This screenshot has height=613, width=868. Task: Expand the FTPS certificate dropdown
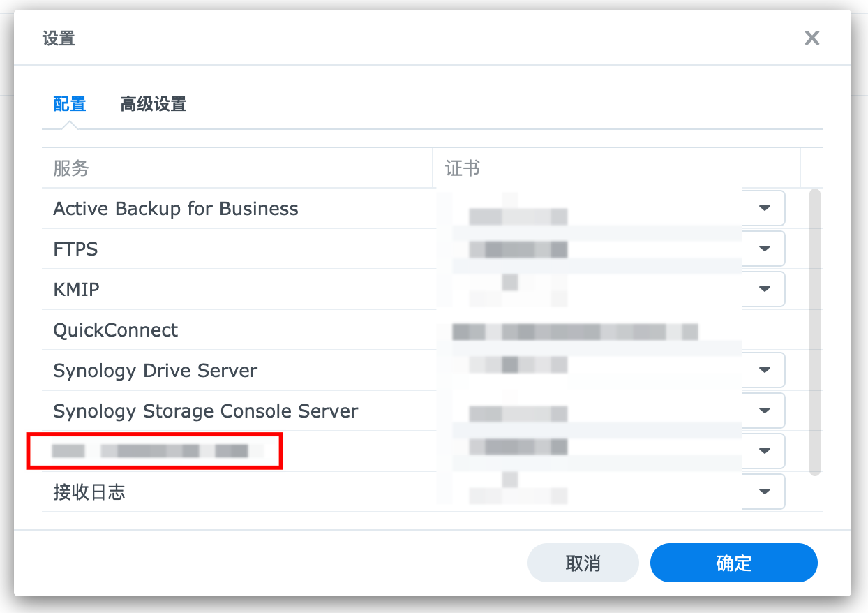764,249
